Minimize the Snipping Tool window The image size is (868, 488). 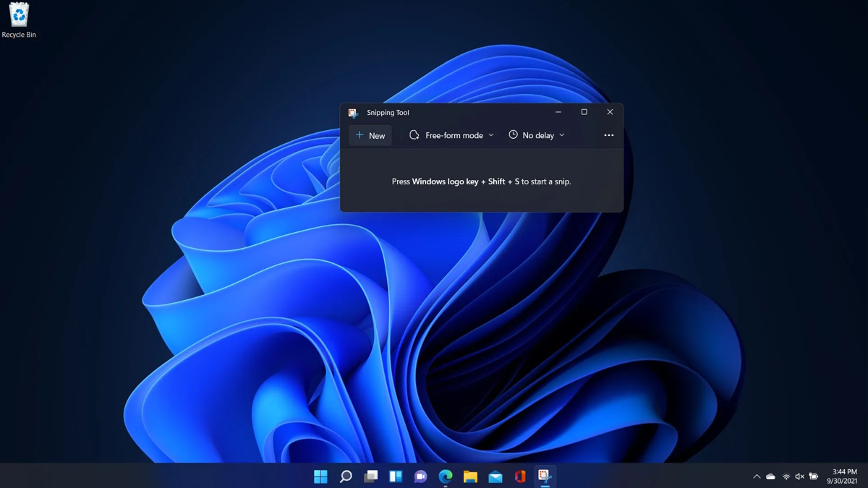coord(558,112)
